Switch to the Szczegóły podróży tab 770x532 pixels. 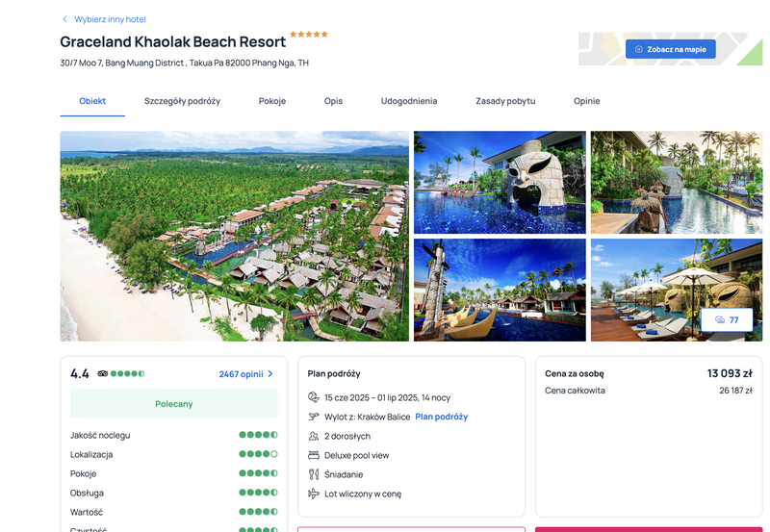point(182,101)
